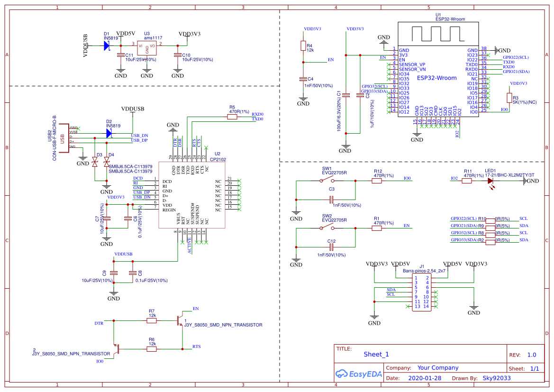Click the 'DTR' net label left of R7
Viewport: 554px width, 392px height.
99,323
